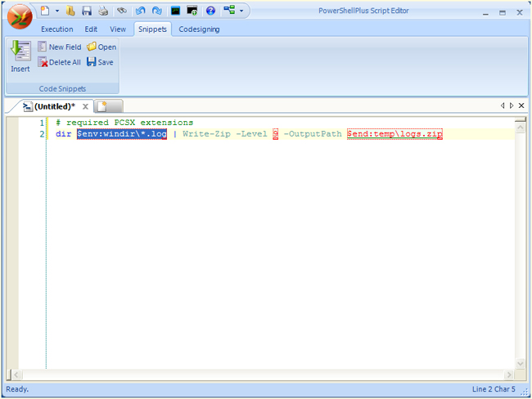
Task: Click line number 2 in the gutter
Action: [42, 134]
